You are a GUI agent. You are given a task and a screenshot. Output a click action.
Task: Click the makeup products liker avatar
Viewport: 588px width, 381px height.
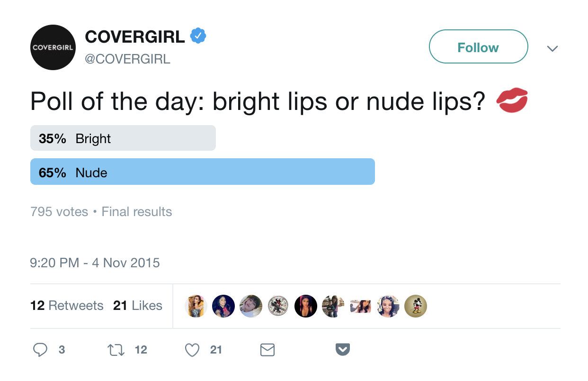[x=278, y=306]
